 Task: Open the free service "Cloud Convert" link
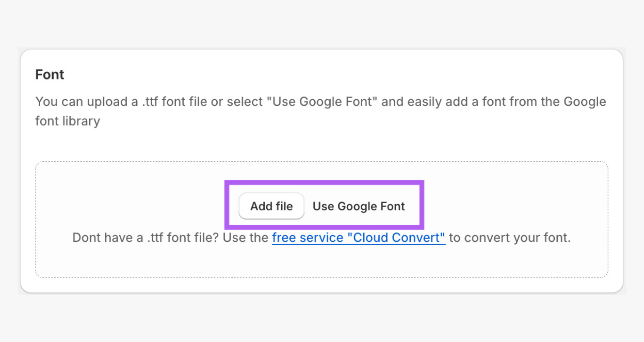358,238
